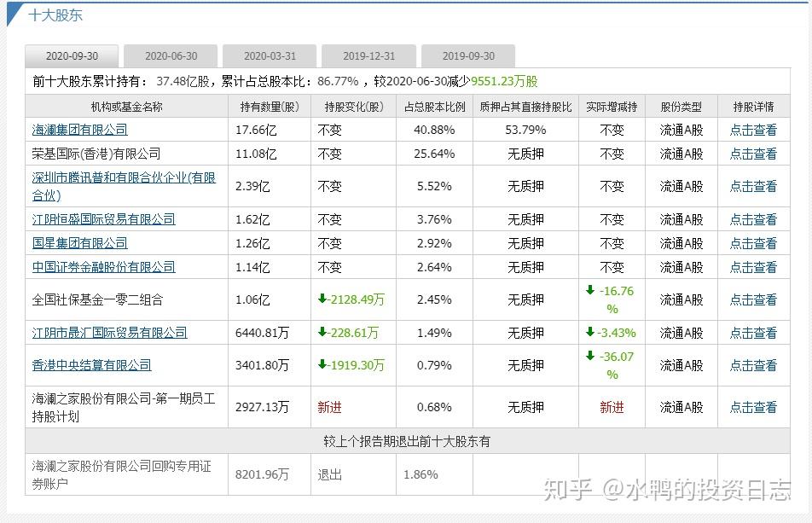This screenshot has width=812, height=523.
Task: Click 点击查看 for 国星集团有限公司 row
Action: pos(753,243)
